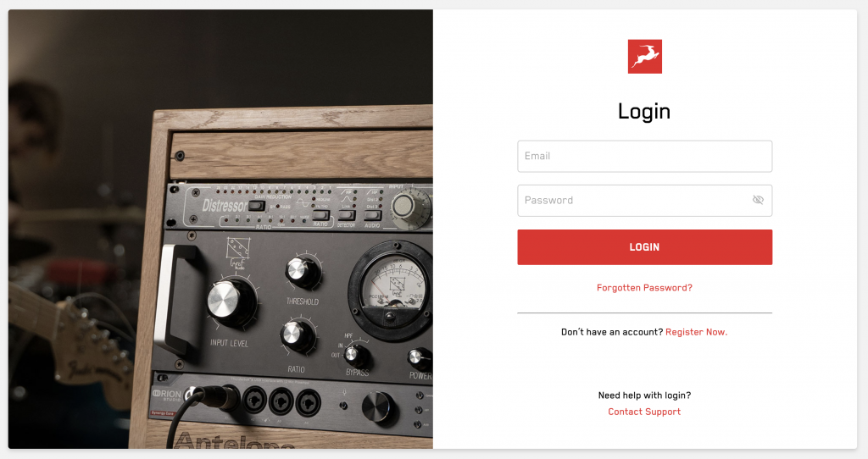Click the red Antelope logo icon
868x459 pixels.
click(x=644, y=57)
